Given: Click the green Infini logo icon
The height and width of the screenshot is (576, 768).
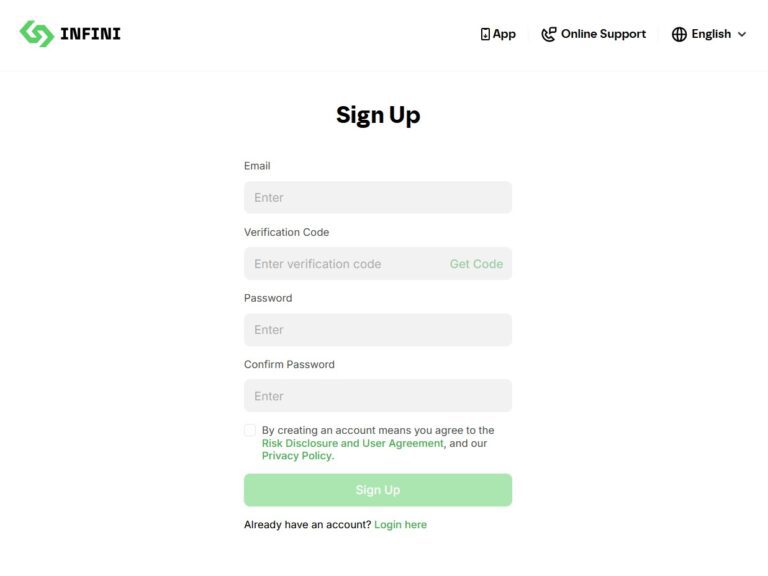Looking at the screenshot, I should 37,34.
